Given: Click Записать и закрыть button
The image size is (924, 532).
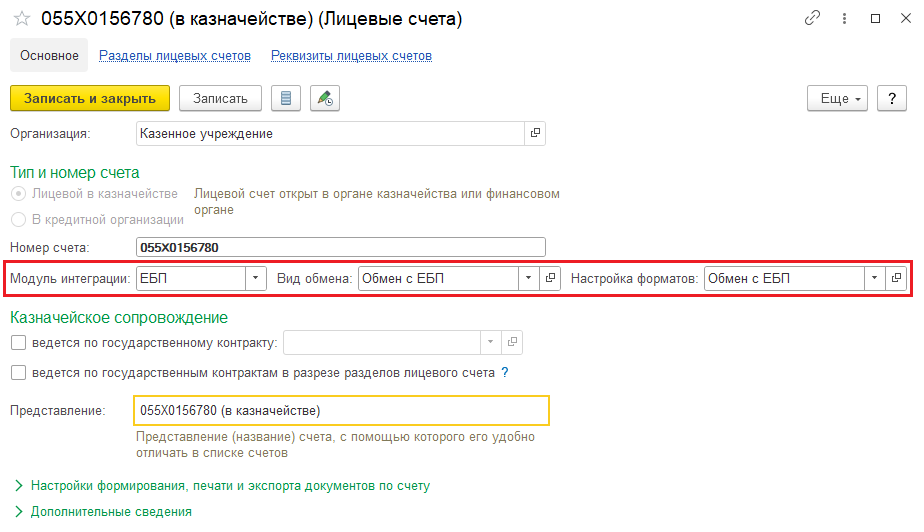Looking at the screenshot, I should point(90,98).
